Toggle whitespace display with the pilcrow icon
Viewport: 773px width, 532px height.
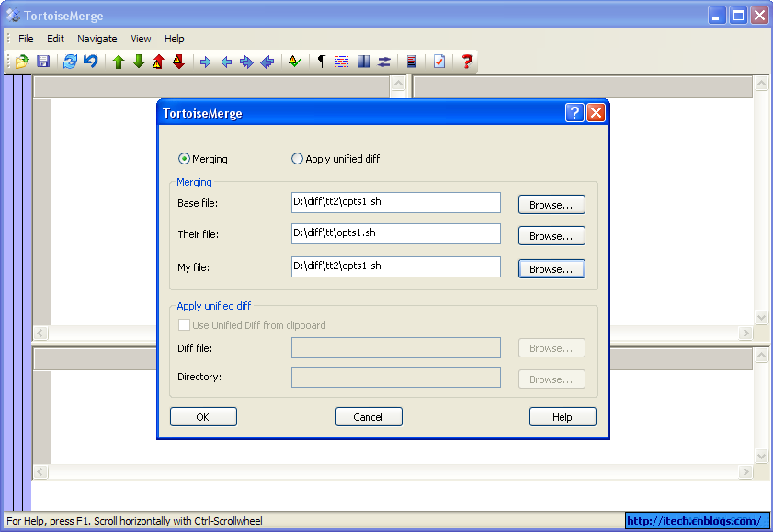[x=320, y=61]
